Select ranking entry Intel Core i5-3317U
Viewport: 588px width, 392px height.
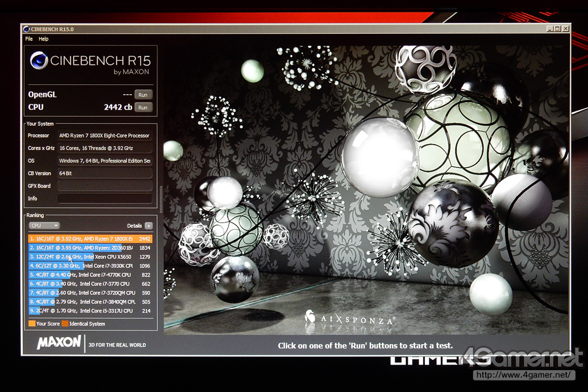(90, 311)
